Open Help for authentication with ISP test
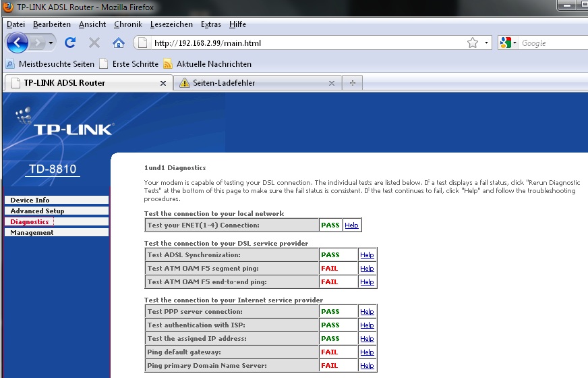Screen dimensions: 588x378 (367, 325)
